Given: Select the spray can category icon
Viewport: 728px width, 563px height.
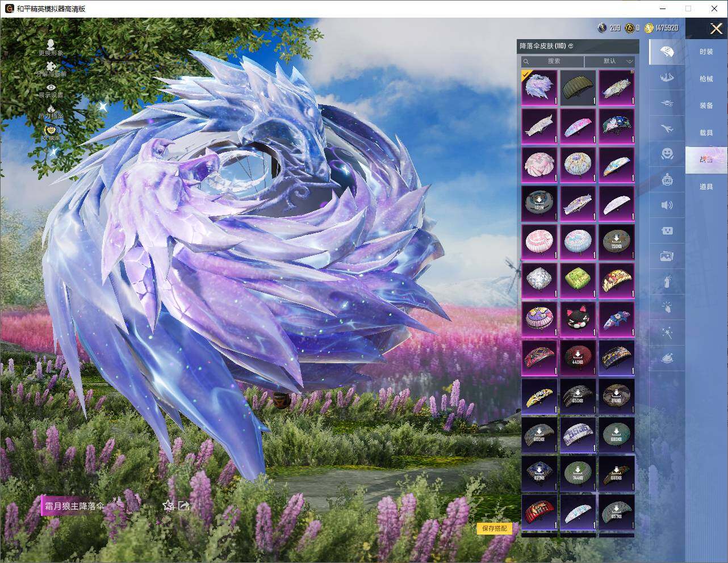Looking at the screenshot, I should pyautogui.click(x=667, y=281).
